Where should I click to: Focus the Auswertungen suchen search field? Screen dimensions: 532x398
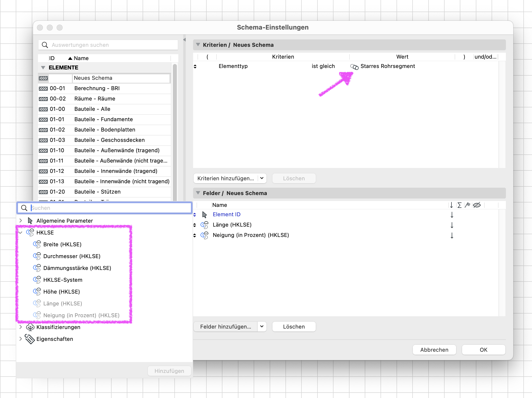click(108, 45)
